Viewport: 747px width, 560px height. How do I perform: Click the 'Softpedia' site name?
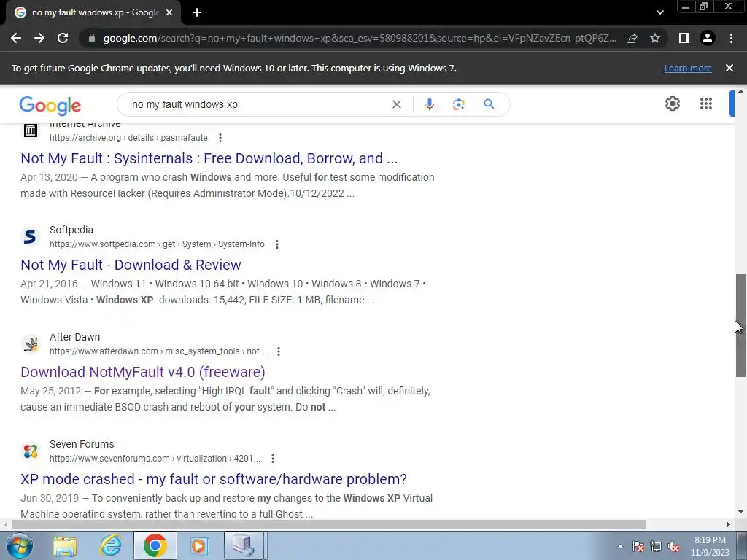(x=71, y=230)
